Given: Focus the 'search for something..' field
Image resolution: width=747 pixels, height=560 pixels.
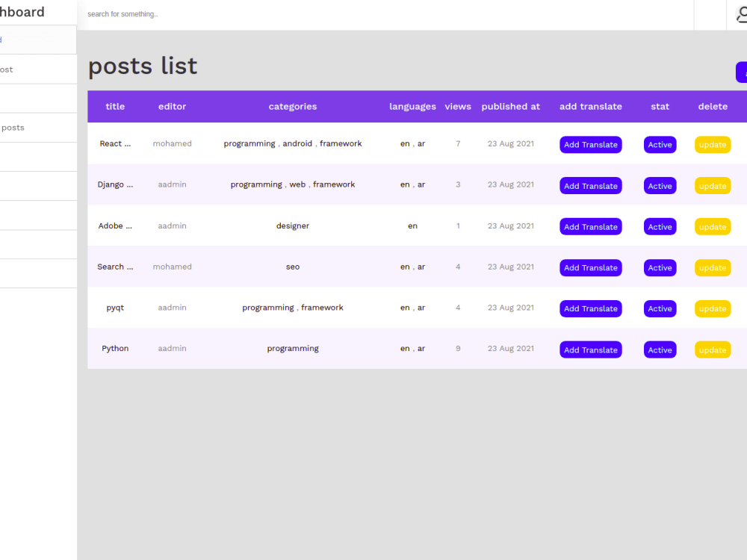Looking at the screenshot, I should pyautogui.click(x=385, y=14).
